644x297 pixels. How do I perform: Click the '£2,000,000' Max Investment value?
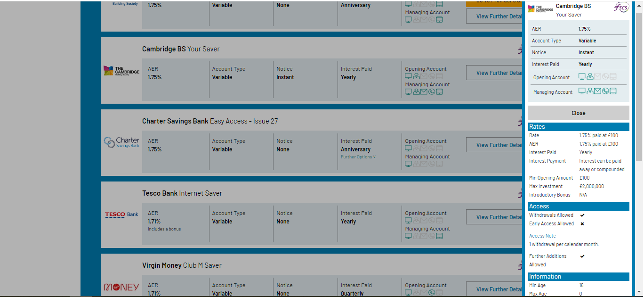[592, 186]
